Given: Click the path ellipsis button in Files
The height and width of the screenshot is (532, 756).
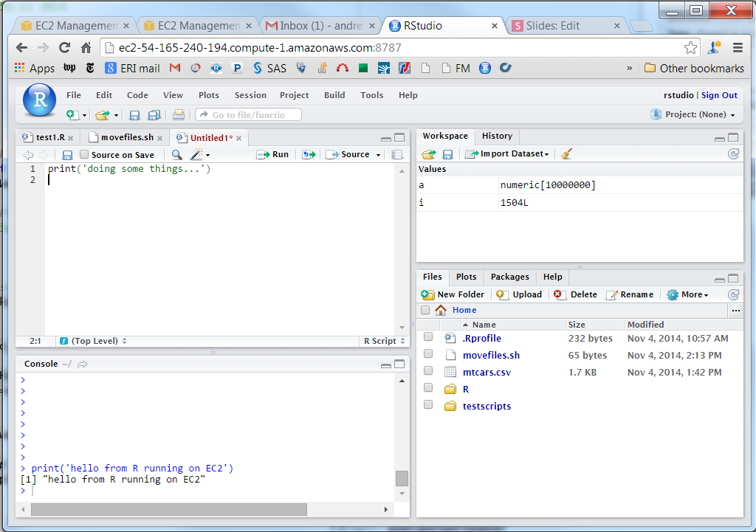Looking at the screenshot, I should pos(735,311).
